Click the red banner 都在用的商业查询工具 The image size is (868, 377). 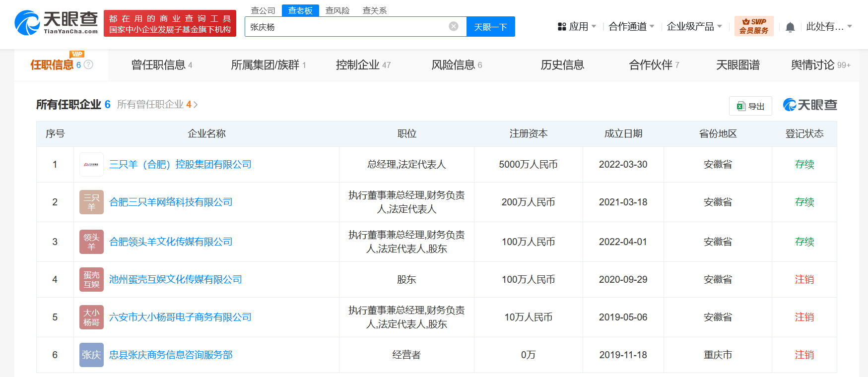point(170,23)
